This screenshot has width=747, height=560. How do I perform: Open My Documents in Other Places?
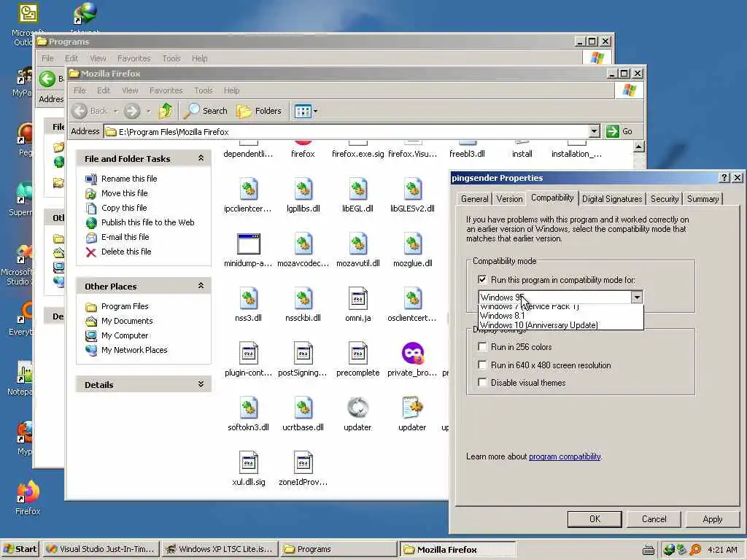point(119,321)
